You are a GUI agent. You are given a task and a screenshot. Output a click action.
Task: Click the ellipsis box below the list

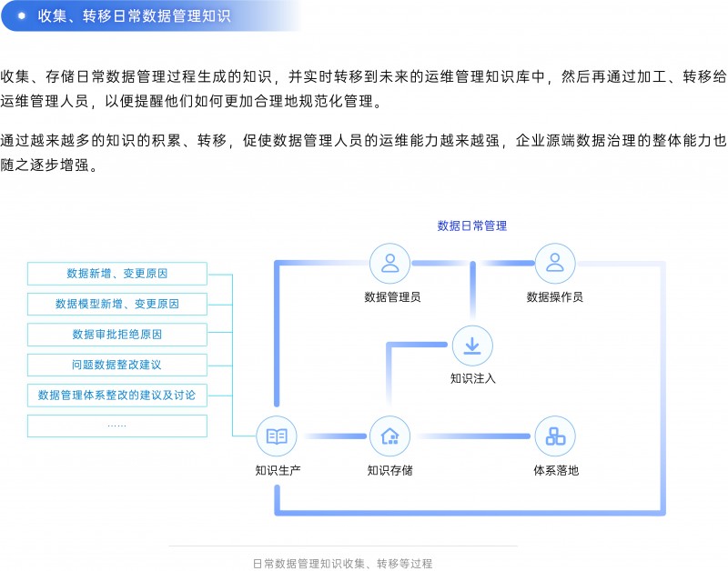[117, 426]
